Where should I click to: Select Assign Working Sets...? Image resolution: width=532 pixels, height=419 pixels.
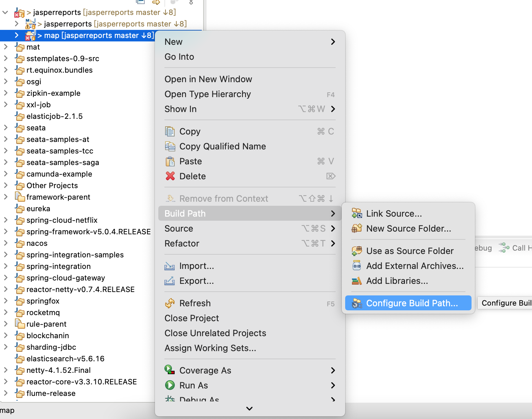[250, 348]
